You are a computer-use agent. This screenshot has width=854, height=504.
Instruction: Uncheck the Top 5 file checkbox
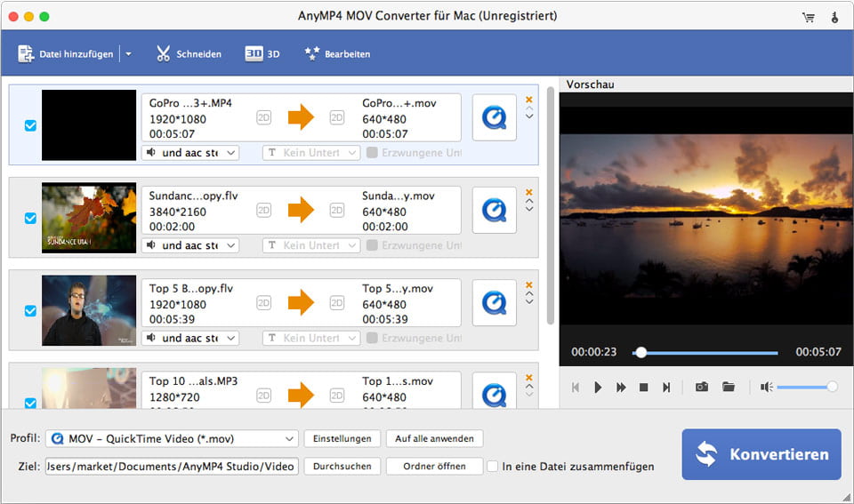click(30, 311)
